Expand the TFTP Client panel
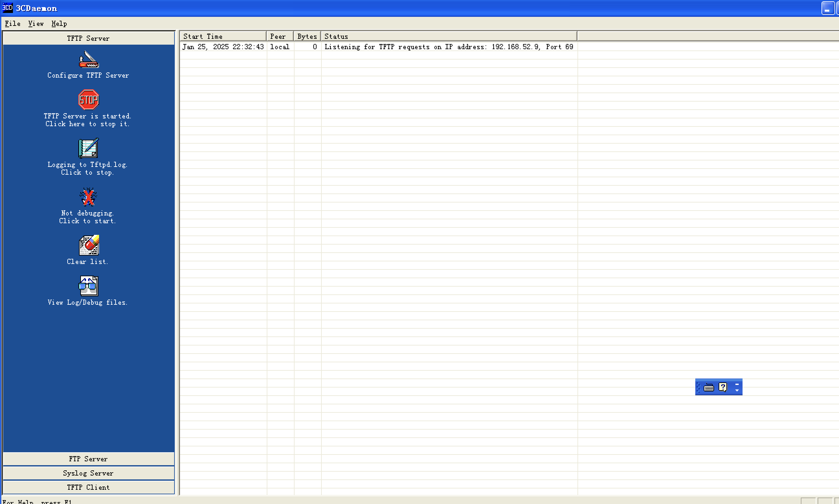Screen dimensions: 839x504 point(88,488)
